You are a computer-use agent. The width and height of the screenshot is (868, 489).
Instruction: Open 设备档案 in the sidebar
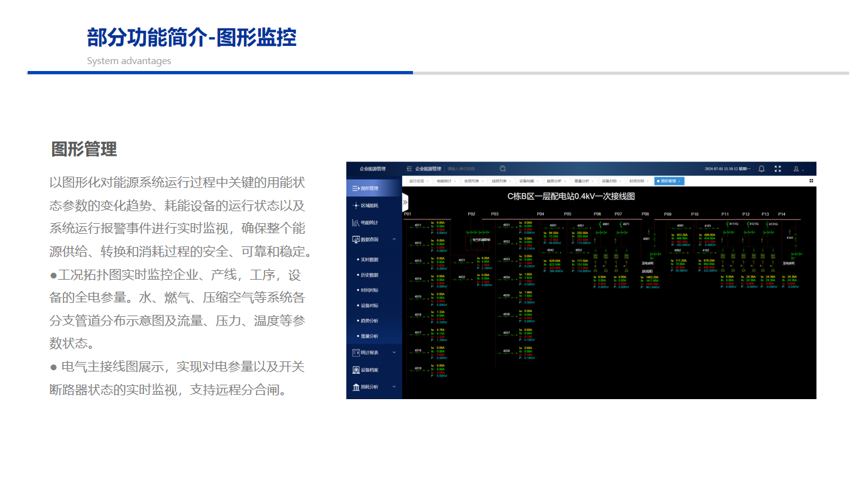(369, 370)
